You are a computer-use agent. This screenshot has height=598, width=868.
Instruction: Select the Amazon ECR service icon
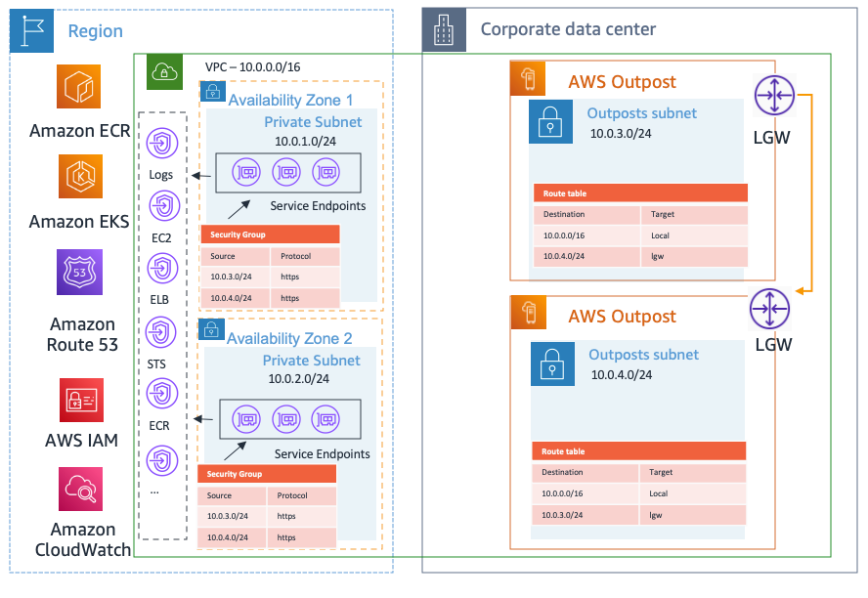click(81, 86)
